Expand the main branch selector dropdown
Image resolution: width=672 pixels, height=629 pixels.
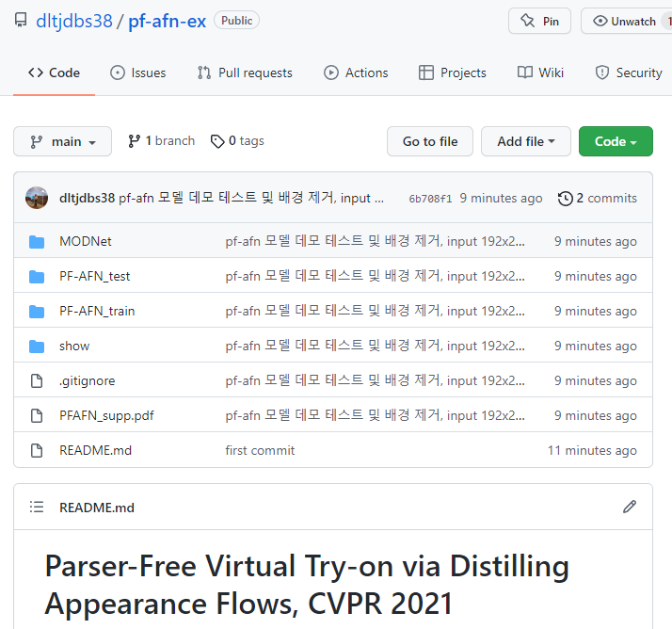62,141
